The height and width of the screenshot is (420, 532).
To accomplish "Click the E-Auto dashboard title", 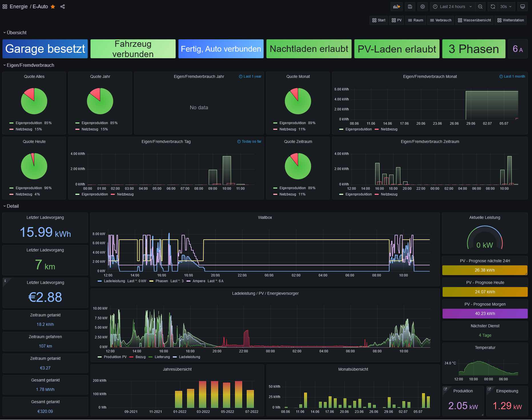I will pyautogui.click(x=40, y=7).
